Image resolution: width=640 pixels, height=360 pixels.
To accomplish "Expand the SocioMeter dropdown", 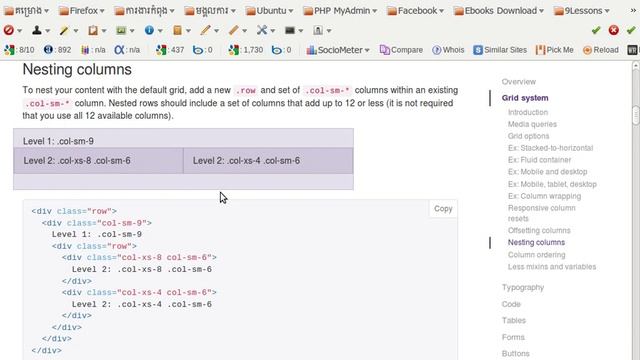I will pyautogui.click(x=338, y=50).
